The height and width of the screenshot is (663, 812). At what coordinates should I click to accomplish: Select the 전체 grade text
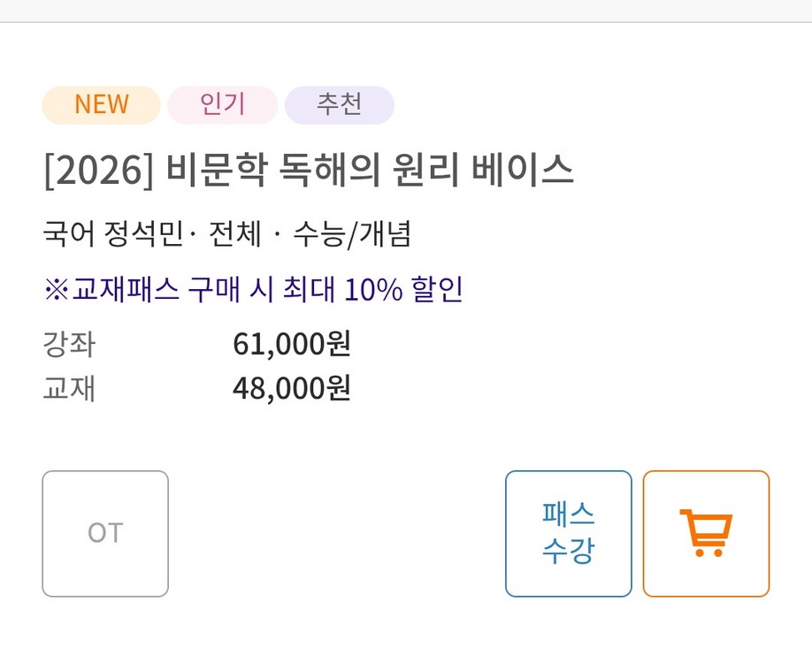click(234, 234)
